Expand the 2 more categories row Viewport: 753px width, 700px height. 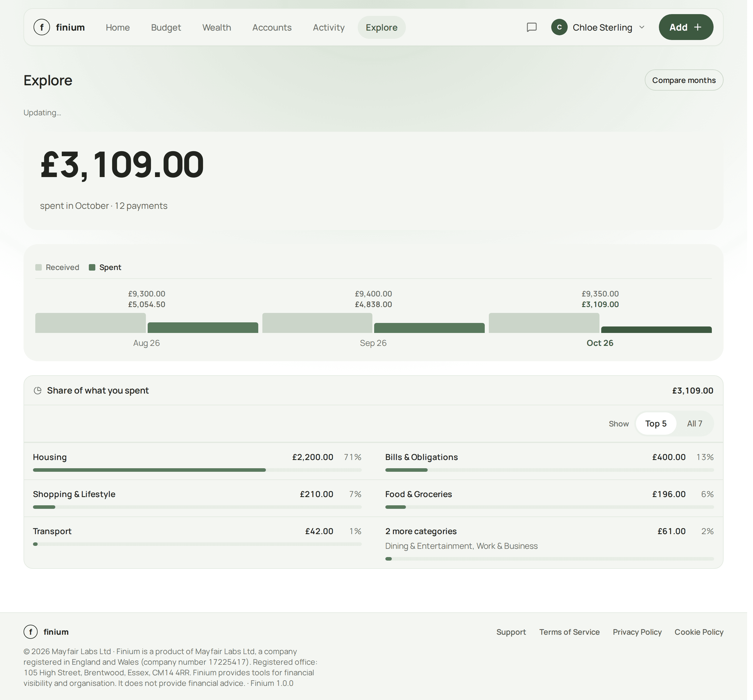(549, 543)
